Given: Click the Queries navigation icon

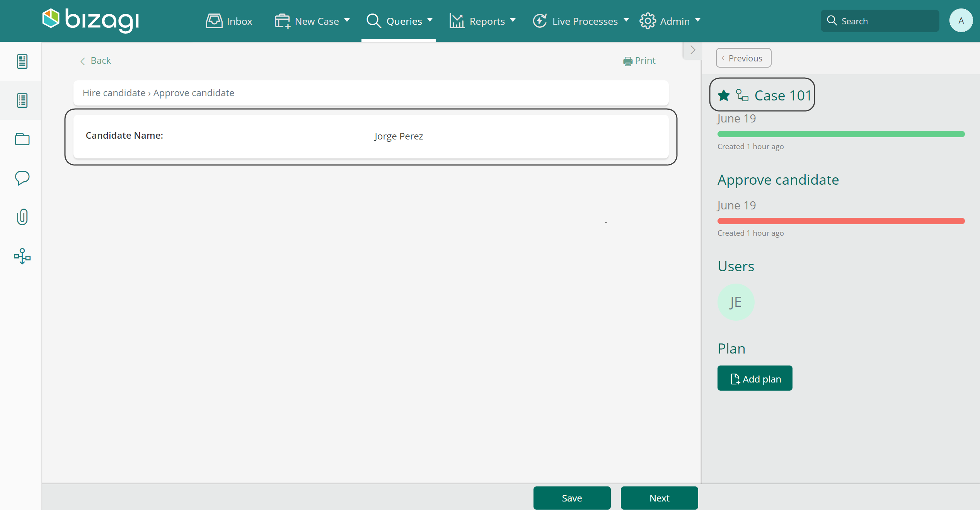Looking at the screenshot, I should (x=374, y=21).
